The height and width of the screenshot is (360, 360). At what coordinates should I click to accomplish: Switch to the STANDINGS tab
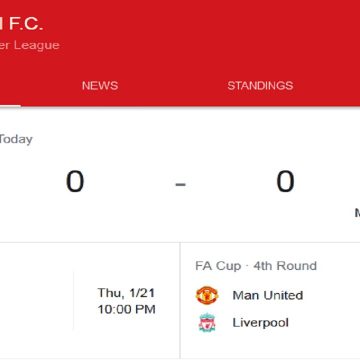click(260, 86)
